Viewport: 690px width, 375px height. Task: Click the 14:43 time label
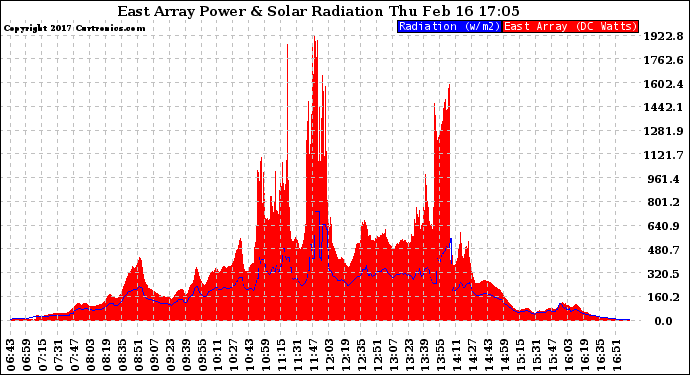pos(489,355)
